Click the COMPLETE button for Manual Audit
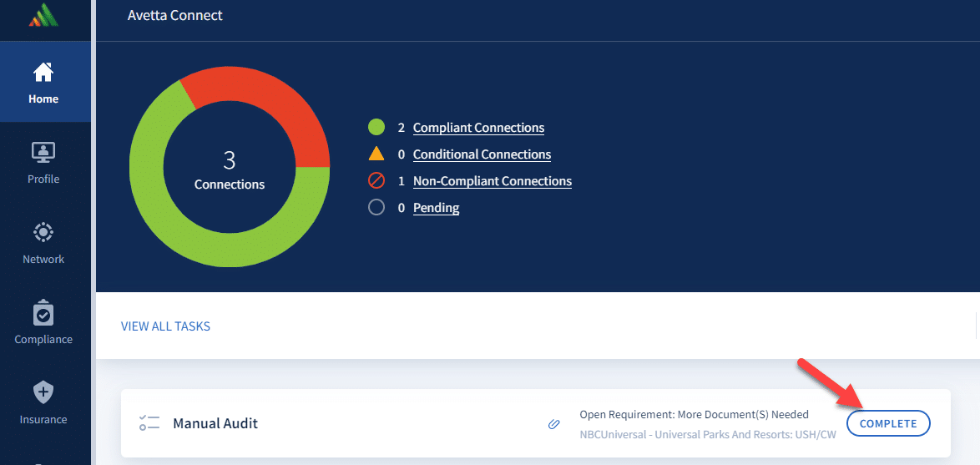The width and height of the screenshot is (980, 465). [x=888, y=424]
